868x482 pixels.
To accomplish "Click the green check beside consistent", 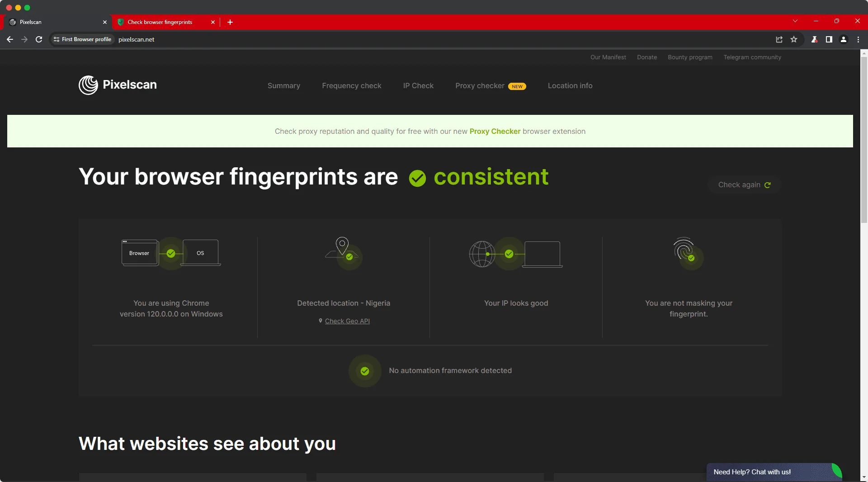I will [417, 178].
